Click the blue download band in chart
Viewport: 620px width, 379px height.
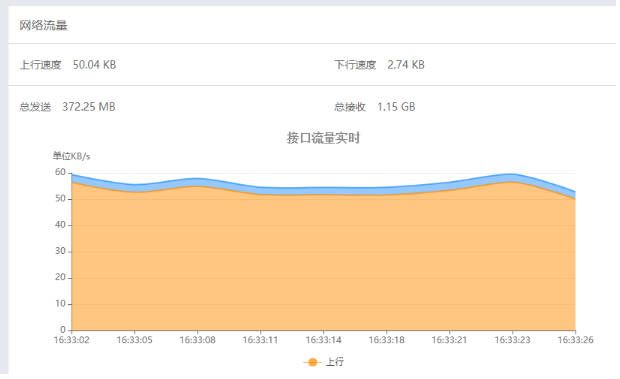pos(323,191)
